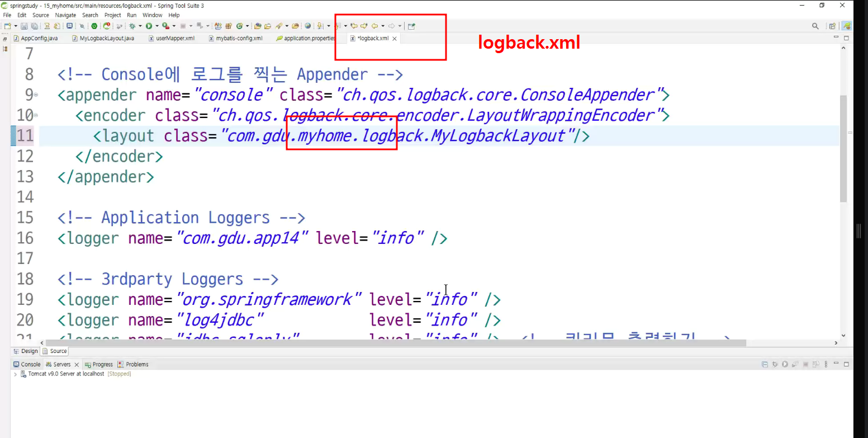Click the Last Edit Location arrow icon
This screenshot has height=438, width=868.
coord(354,26)
